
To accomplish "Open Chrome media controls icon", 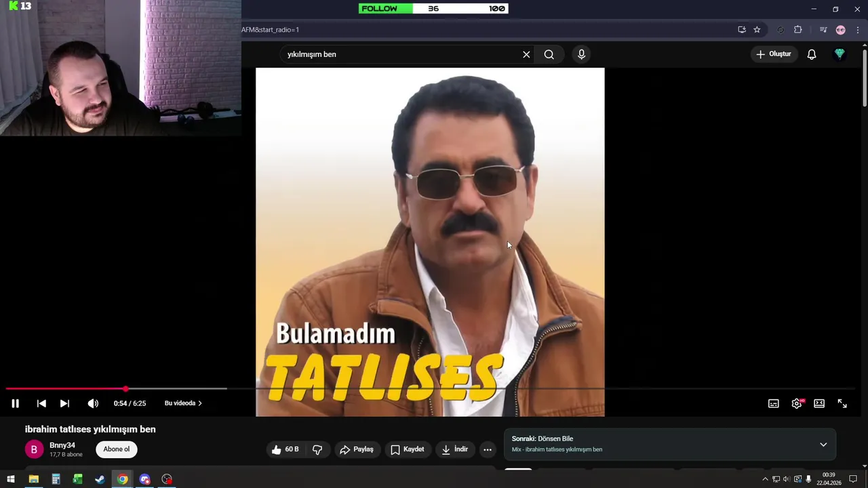I will coord(823,30).
